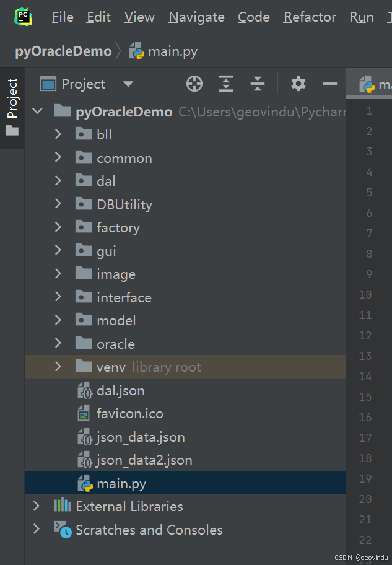Open Project view options via gear icon

(298, 83)
